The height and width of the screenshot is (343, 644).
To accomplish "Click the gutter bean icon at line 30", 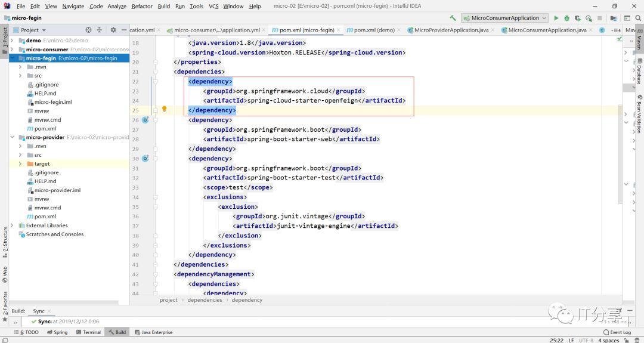I will click(x=145, y=159).
